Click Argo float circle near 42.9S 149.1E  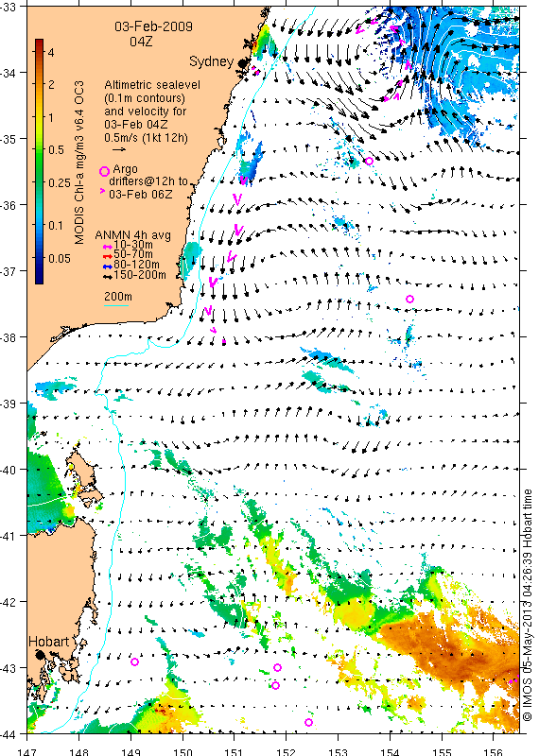click(134, 662)
